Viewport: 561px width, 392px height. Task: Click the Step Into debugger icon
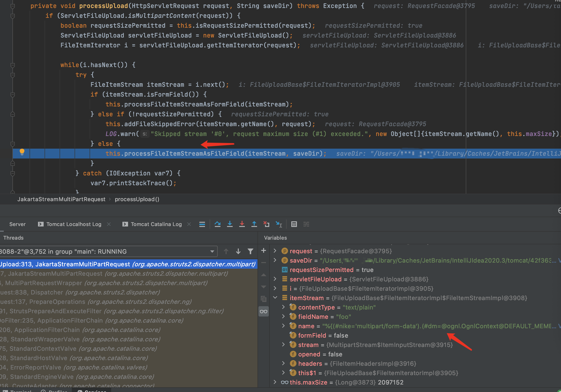tap(230, 224)
